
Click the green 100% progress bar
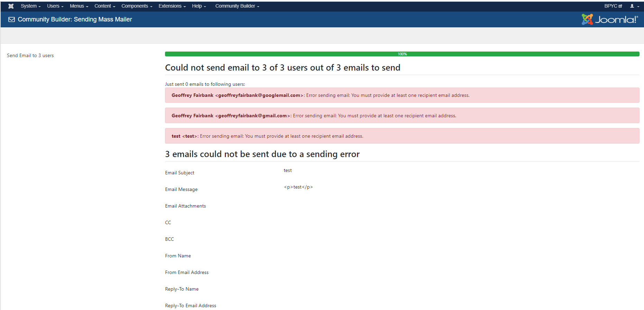(x=402, y=54)
